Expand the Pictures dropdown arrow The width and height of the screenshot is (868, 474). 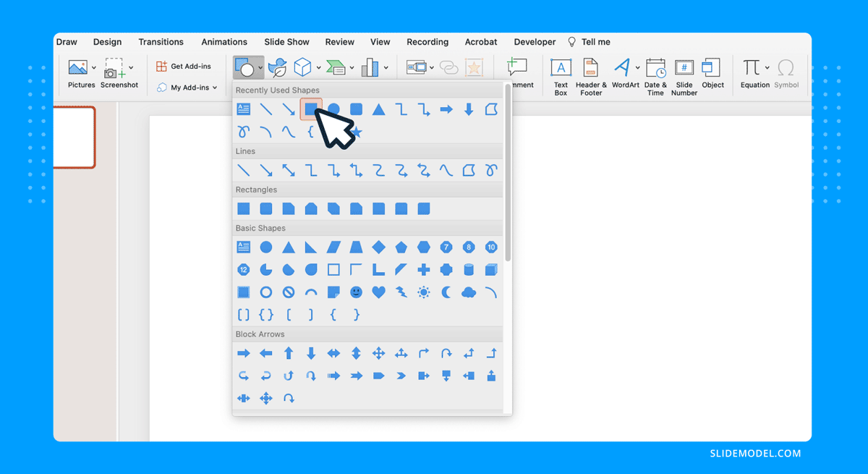[x=94, y=68]
